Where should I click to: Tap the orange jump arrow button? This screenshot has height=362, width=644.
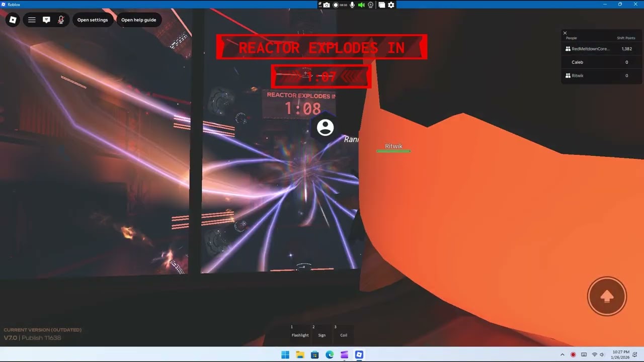pos(607,296)
